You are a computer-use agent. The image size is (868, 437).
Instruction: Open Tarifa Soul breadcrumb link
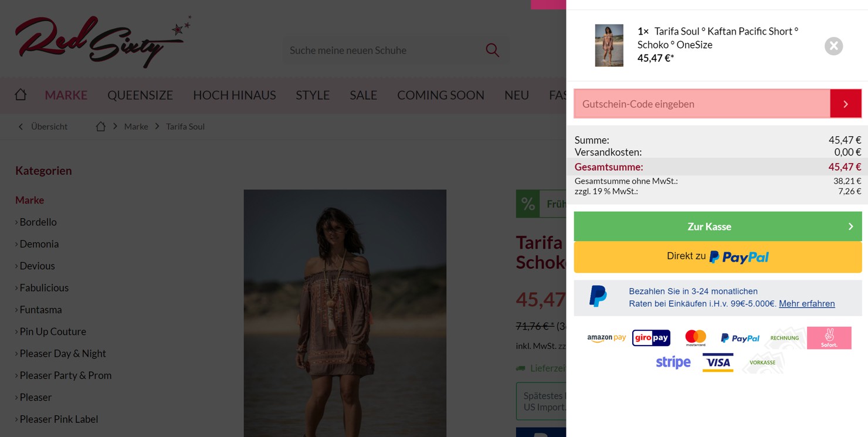pos(185,126)
